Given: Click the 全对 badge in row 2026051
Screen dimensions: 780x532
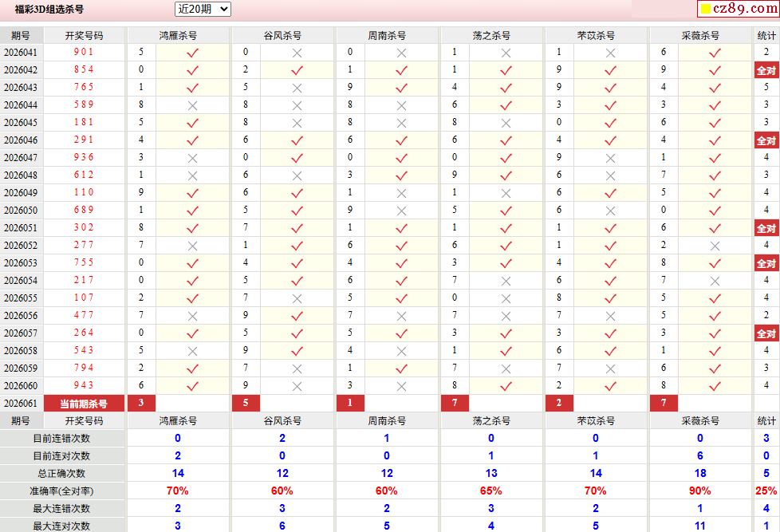Looking at the screenshot, I should [x=766, y=228].
